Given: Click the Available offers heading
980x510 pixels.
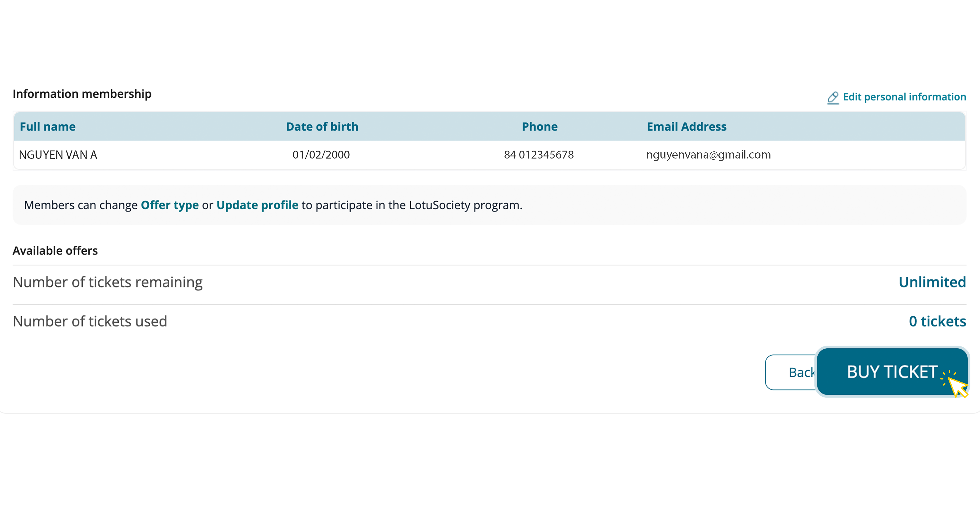Looking at the screenshot, I should tap(55, 251).
